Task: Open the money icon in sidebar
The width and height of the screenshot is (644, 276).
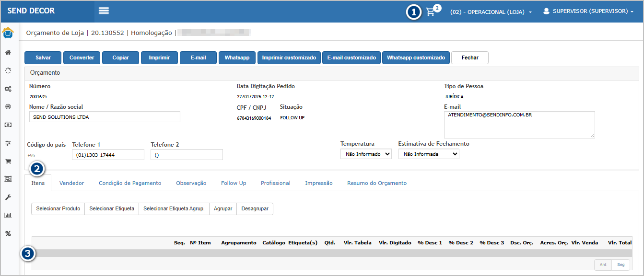Action: (x=8, y=125)
